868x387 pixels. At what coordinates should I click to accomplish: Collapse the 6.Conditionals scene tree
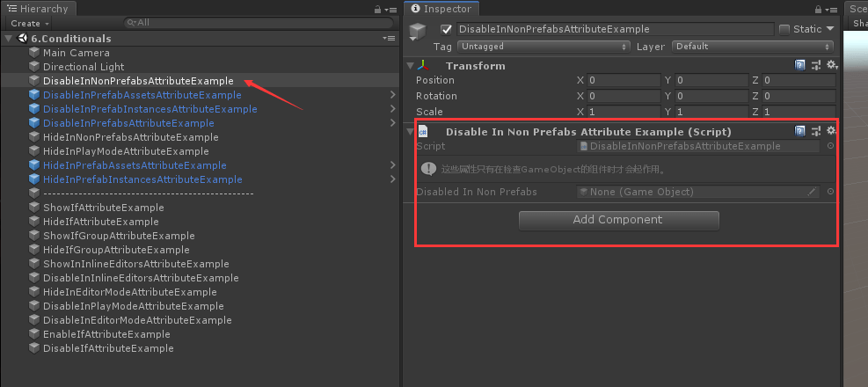pos(9,39)
